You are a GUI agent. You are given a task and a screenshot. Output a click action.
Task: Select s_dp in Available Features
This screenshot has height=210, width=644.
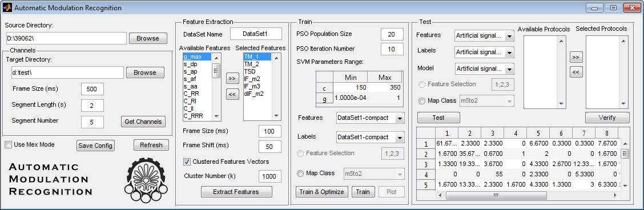coord(198,64)
